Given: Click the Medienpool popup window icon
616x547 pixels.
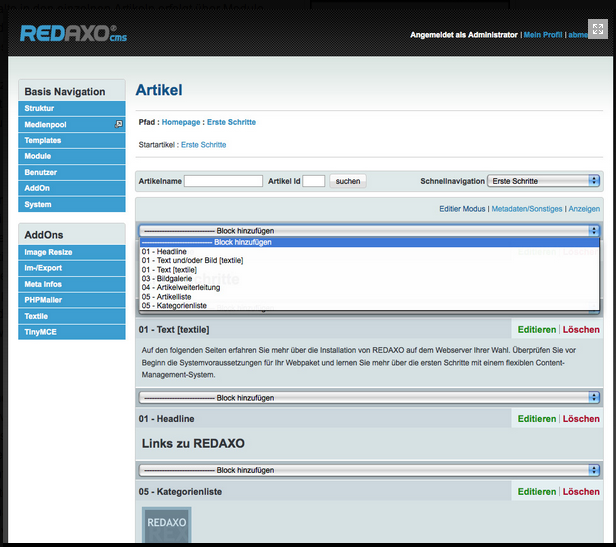Looking at the screenshot, I should pos(119,124).
